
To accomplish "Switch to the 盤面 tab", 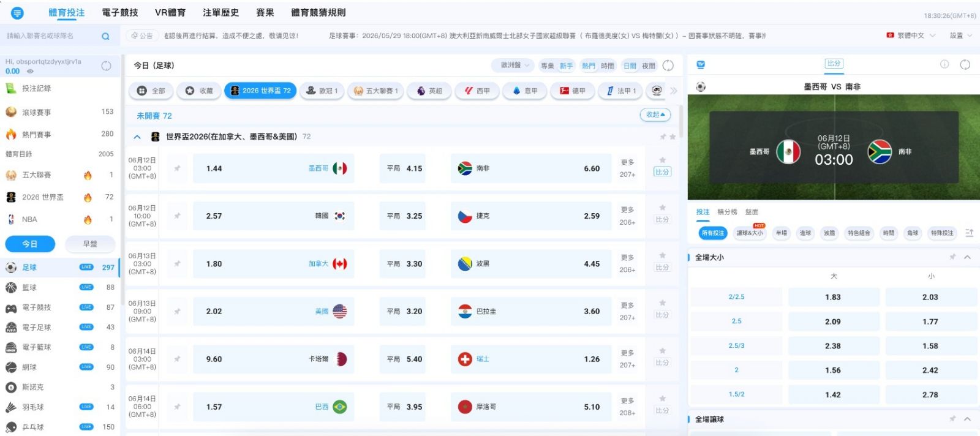I will 752,212.
